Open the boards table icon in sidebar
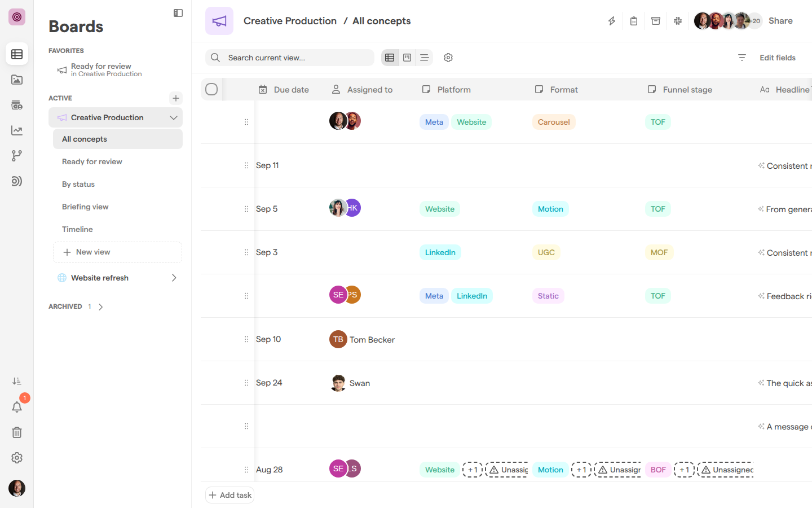 pyautogui.click(x=17, y=54)
